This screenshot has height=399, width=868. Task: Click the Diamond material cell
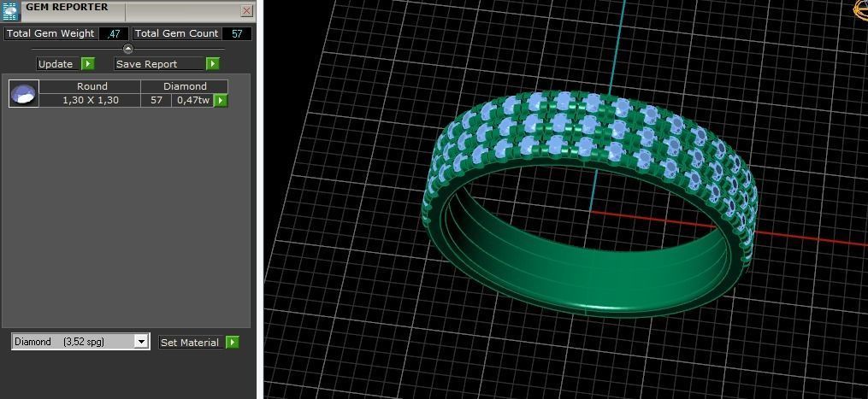[x=185, y=86]
